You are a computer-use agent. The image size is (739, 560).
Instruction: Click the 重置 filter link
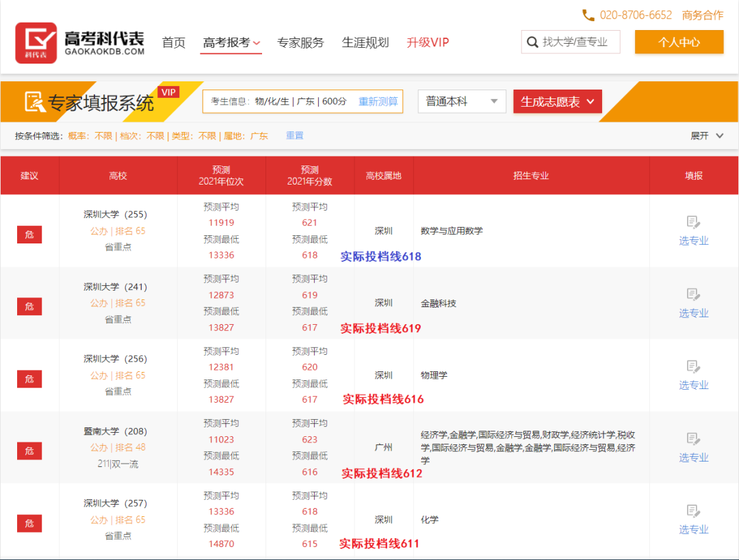point(294,135)
